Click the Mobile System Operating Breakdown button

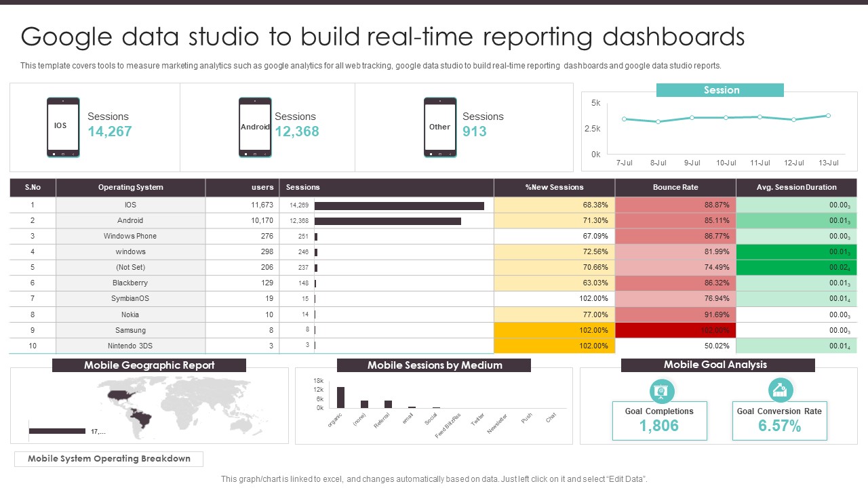(x=108, y=459)
